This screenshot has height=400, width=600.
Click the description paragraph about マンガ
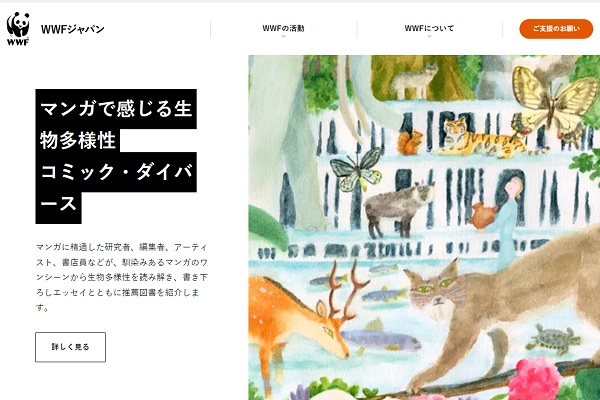click(x=122, y=277)
